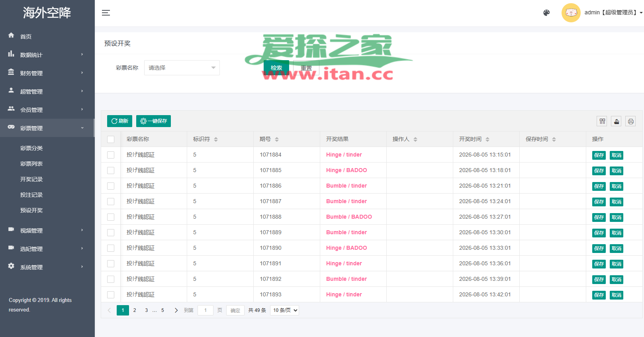The width and height of the screenshot is (644, 337).
Task: Expand the 会员管理 menu chevron
Action: [82, 109]
